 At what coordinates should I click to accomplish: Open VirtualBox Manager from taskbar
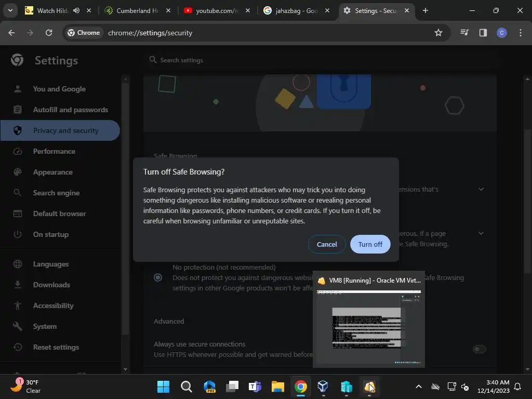pyautogui.click(x=323, y=387)
